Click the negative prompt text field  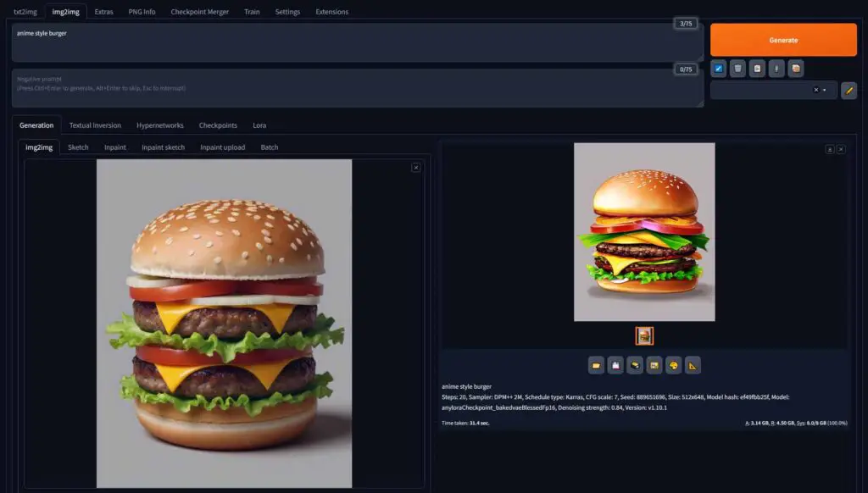point(358,89)
